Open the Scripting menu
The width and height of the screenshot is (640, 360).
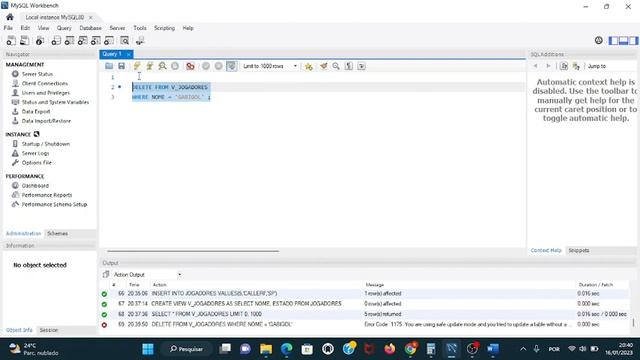[x=164, y=28]
